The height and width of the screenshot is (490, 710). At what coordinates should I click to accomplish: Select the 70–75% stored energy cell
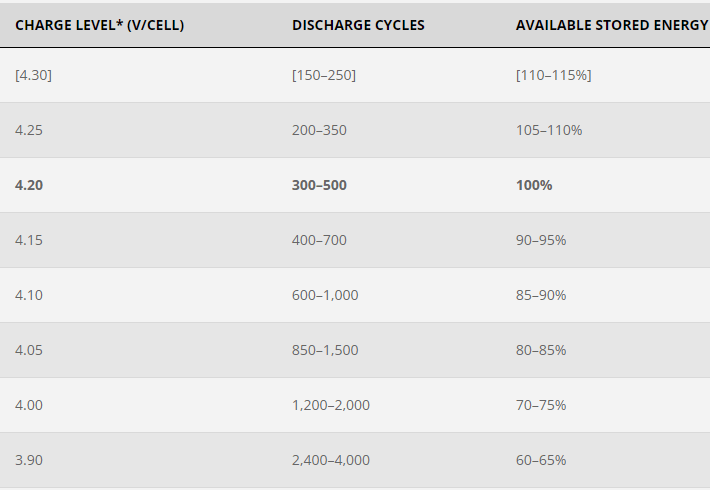[541, 405]
